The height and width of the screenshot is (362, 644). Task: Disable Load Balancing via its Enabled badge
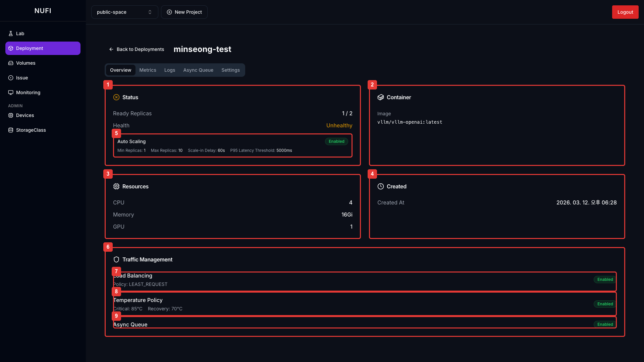[x=604, y=279]
